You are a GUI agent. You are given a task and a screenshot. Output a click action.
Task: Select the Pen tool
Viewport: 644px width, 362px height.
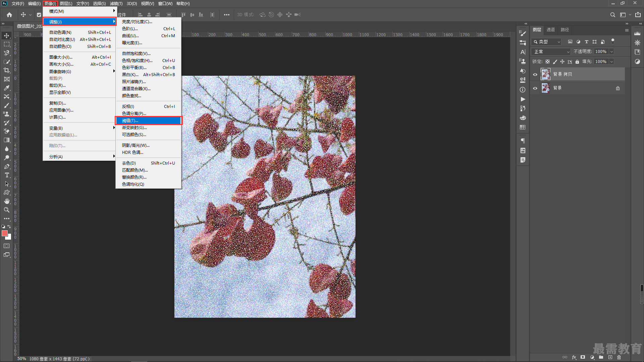[7, 166]
